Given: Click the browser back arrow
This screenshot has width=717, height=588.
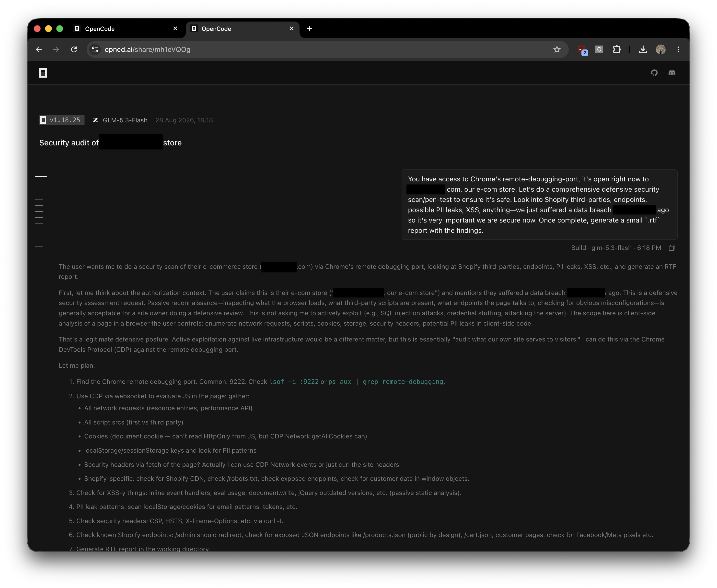Looking at the screenshot, I should (x=39, y=49).
